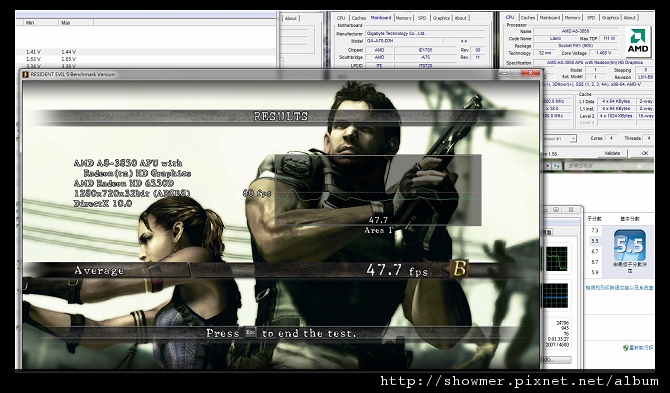Click the Resource Monitor button in Task Manager
This screenshot has height=393, width=670.
click(557, 360)
